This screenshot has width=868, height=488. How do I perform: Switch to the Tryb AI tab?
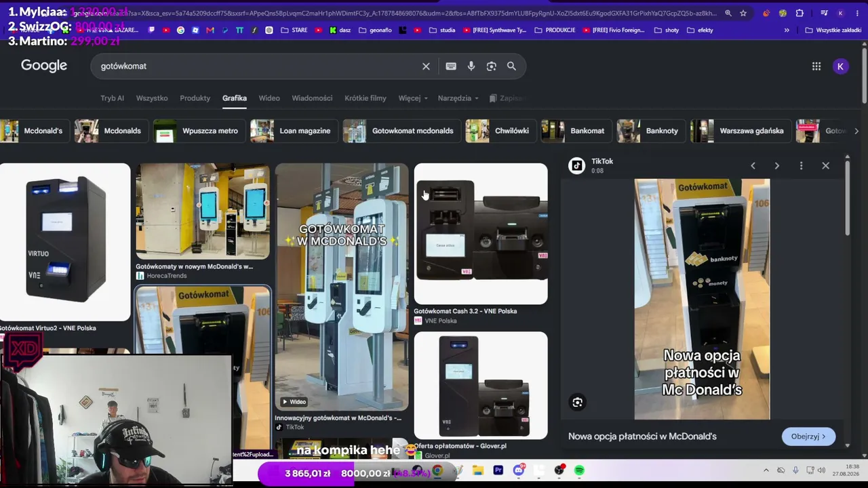112,98
